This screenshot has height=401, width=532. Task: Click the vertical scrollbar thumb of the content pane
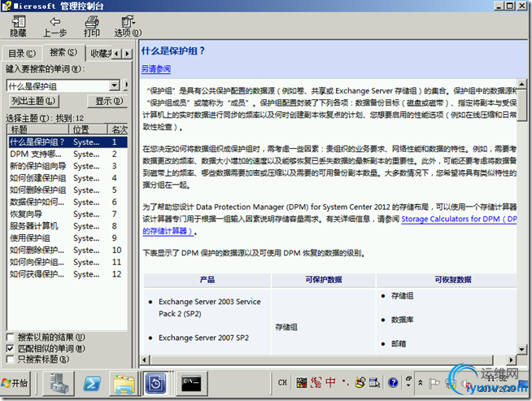[x=521, y=104]
